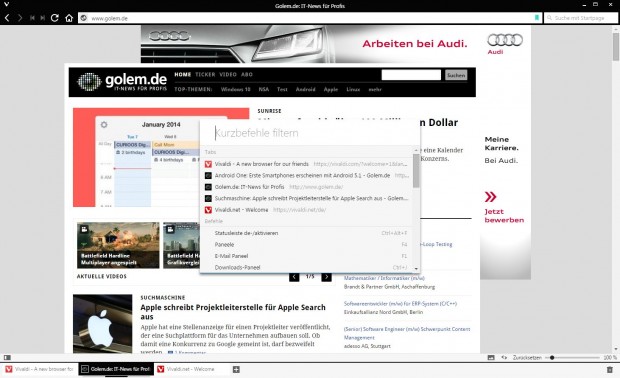Image resolution: width=620 pixels, height=378 pixels.
Task: Click the site info icon in address bar
Action: coord(83,18)
